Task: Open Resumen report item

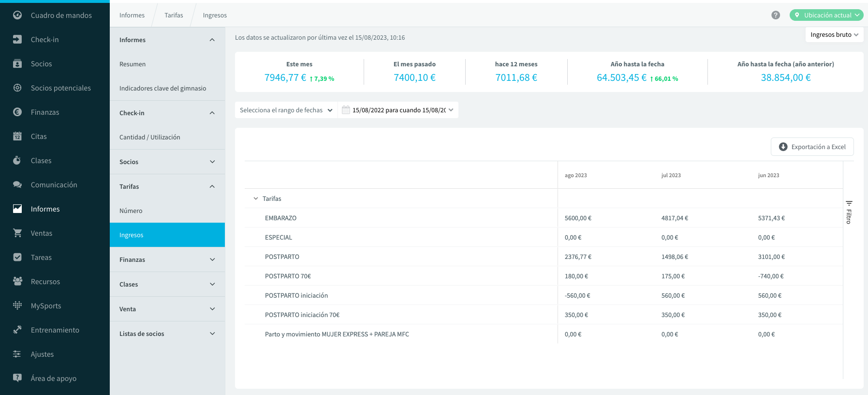Action: pos(167,64)
